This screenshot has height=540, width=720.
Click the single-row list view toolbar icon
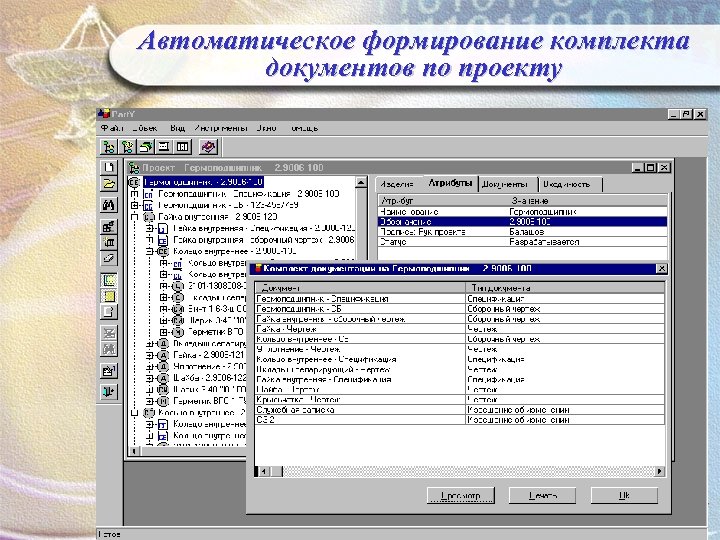[164, 147]
